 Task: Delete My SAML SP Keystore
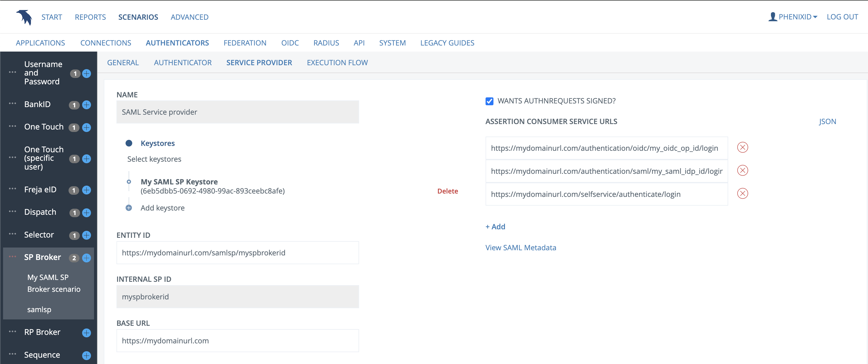447,191
